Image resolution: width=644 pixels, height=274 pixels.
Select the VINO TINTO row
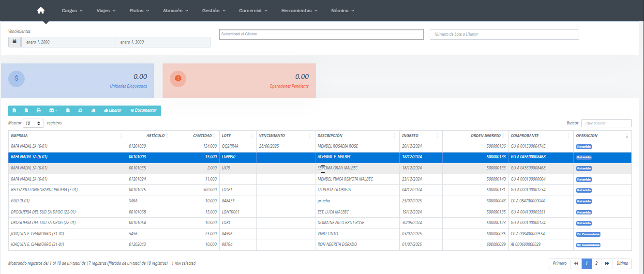(320, 234)
